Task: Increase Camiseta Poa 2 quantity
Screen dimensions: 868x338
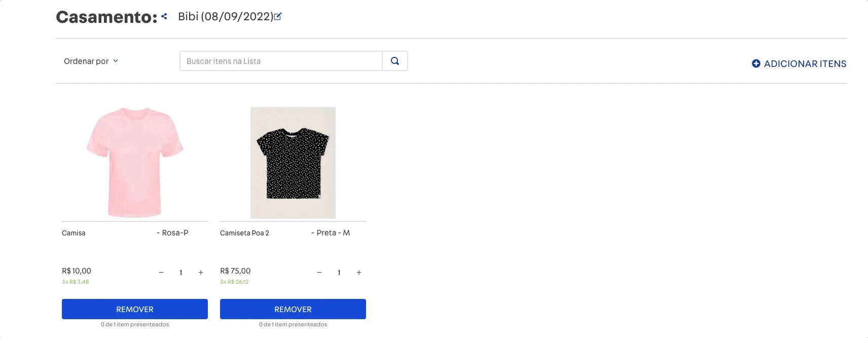Action: [x=358, y=273]
